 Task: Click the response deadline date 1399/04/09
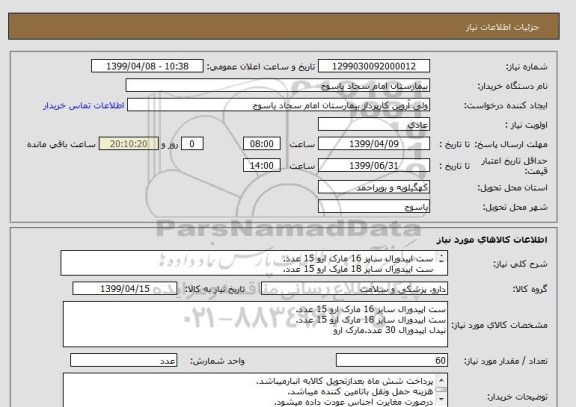374,144
